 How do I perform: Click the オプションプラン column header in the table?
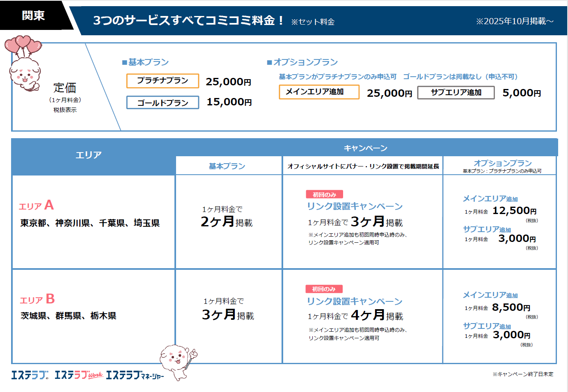502,163
